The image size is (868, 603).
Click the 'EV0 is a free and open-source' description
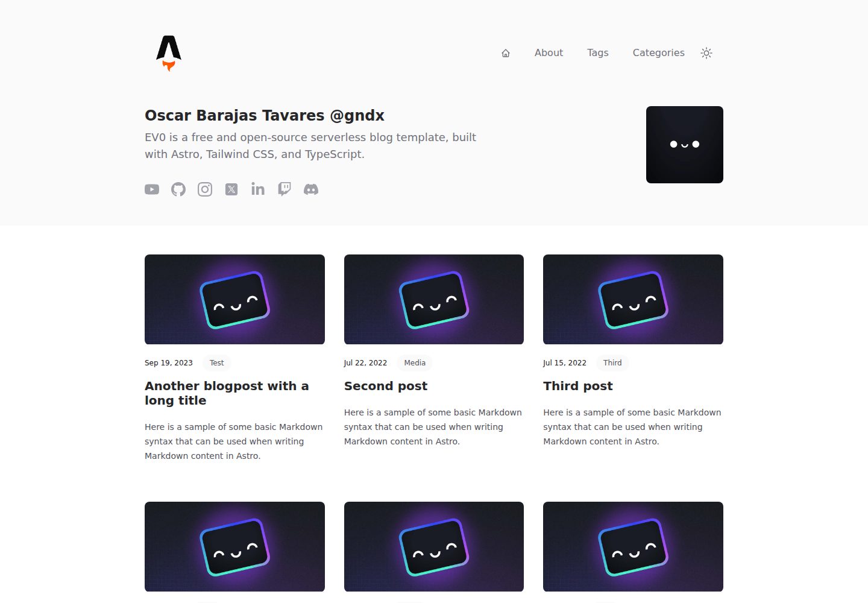pyautogui.click(x=310, y=146)
